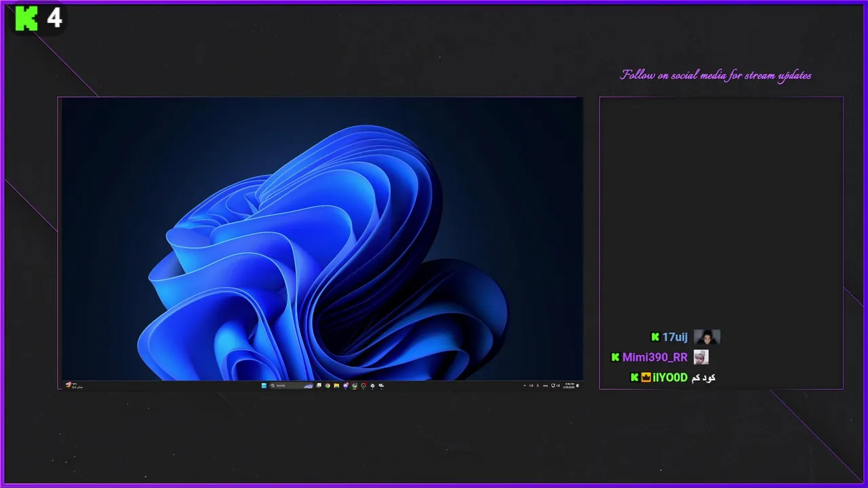The height and width of the screenshot is (488, 868).
Task: Open Task View on the taskbar
Action: pyautogui.click(x=319, y=386)
